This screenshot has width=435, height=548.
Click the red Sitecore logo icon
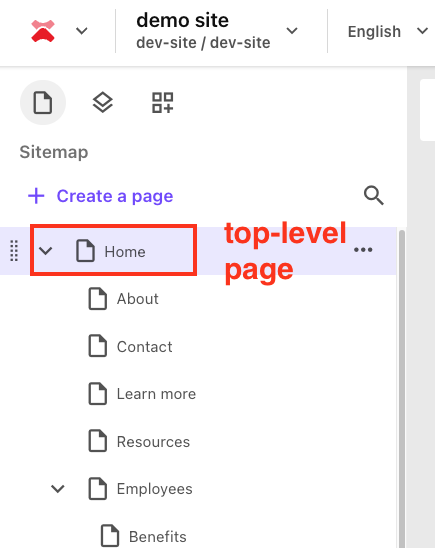pos(43,31)
